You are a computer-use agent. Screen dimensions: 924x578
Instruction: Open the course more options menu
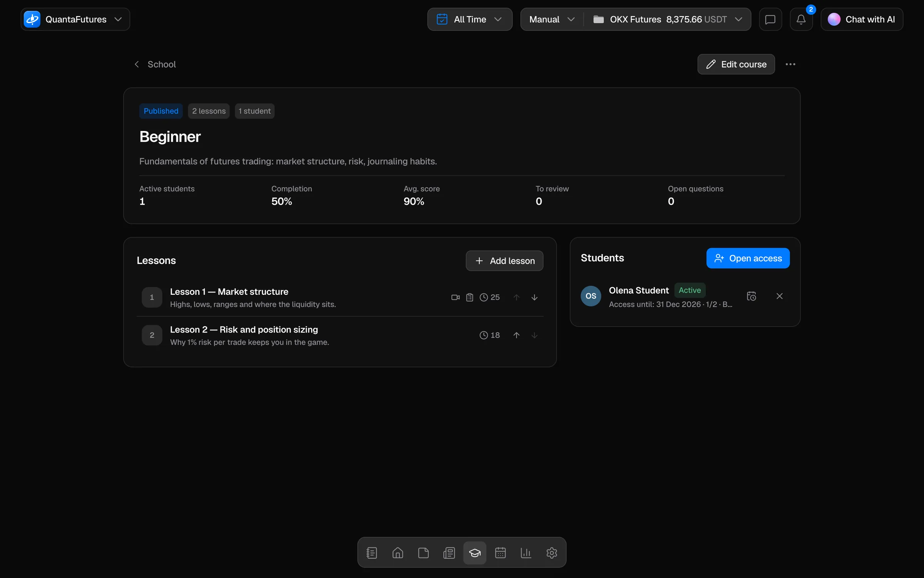point(790,64)
